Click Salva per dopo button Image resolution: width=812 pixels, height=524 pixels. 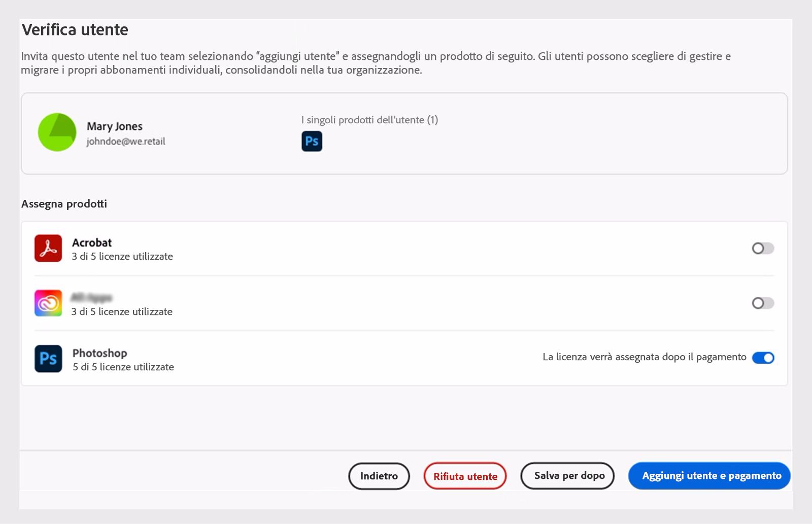567,476
